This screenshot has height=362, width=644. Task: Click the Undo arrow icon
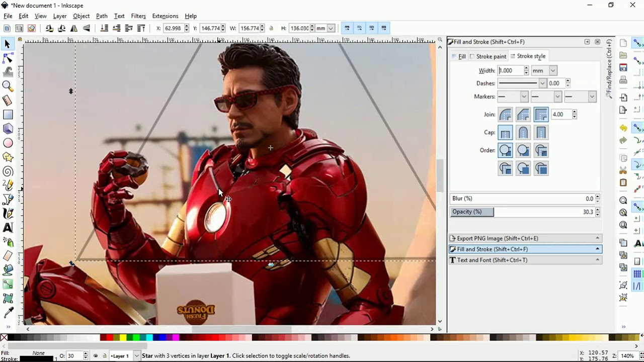(x=623, y=128)
